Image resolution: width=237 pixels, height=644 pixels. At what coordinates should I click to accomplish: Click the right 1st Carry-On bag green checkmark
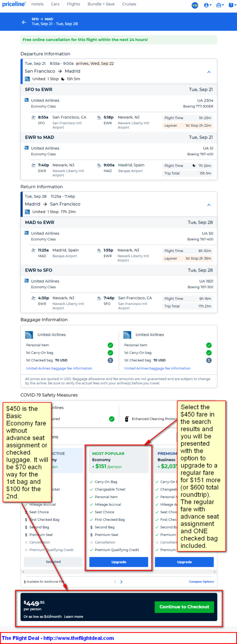[x=209, y=353]
